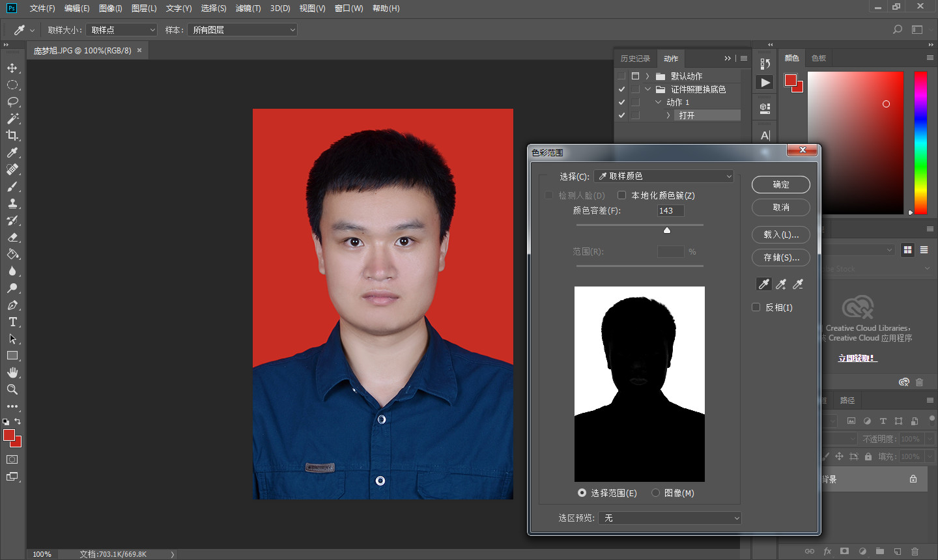Select the Healing Brush tool

pyautogui.click(x=12, y=169)
